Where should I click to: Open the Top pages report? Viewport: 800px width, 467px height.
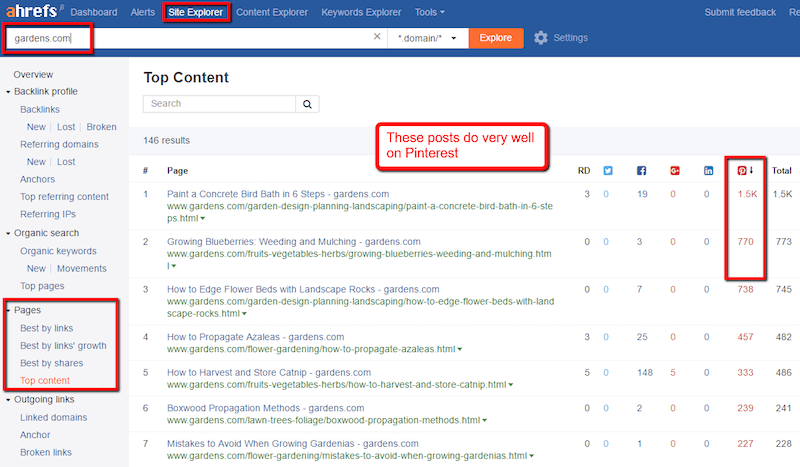click(x=42, y=286)
